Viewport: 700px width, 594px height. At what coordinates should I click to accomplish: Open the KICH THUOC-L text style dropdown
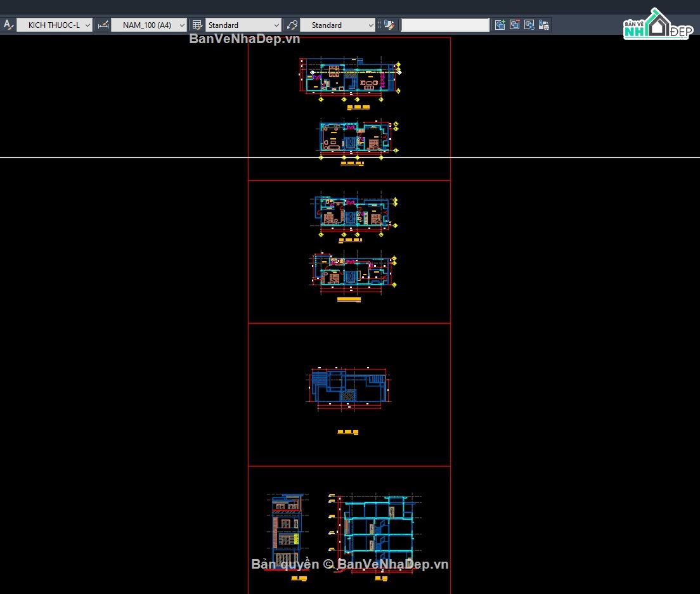(x=55, y=25)
